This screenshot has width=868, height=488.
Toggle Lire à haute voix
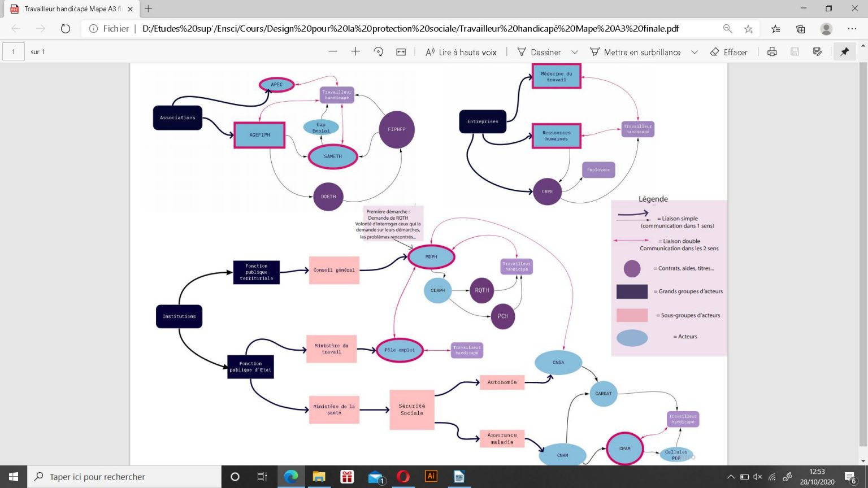point(461,52)
